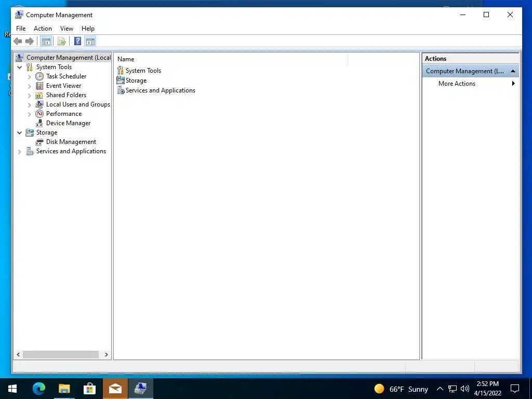Open the Help menu
Image resolution: width=532 pixels, height=399 pixels.
[88, 29]
